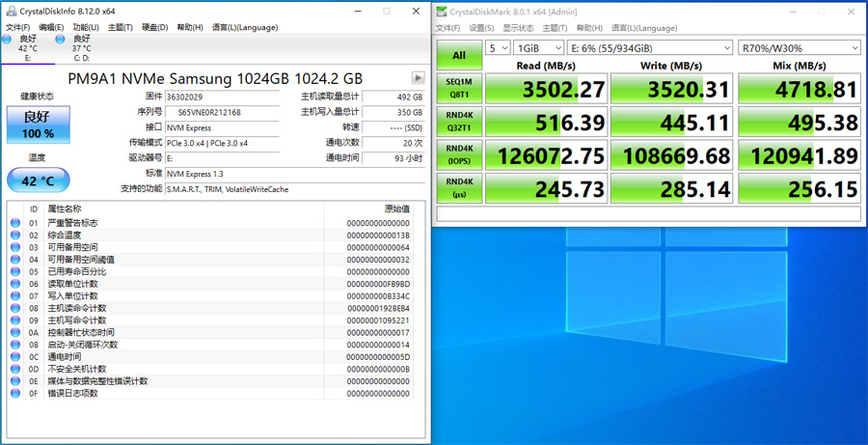
Task: Click the supported features field with TRIM
Action: tap(294, 189)
